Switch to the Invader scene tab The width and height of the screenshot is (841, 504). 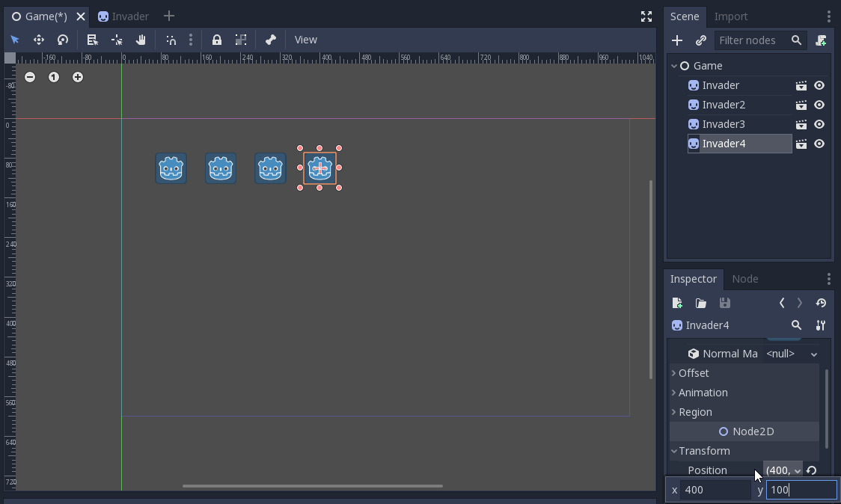tap(123, 16)
